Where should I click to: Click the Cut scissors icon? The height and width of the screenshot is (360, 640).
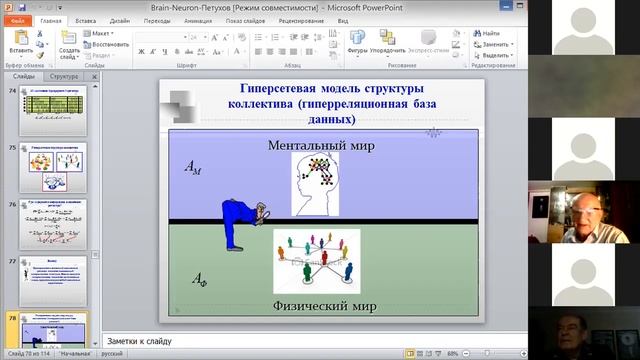[x=40, y=34]
